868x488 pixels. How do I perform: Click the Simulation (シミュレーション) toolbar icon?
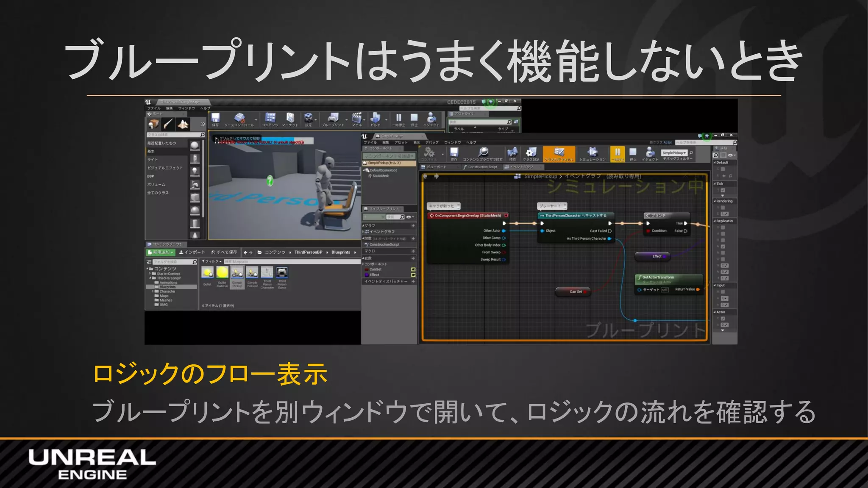[593, 154]
